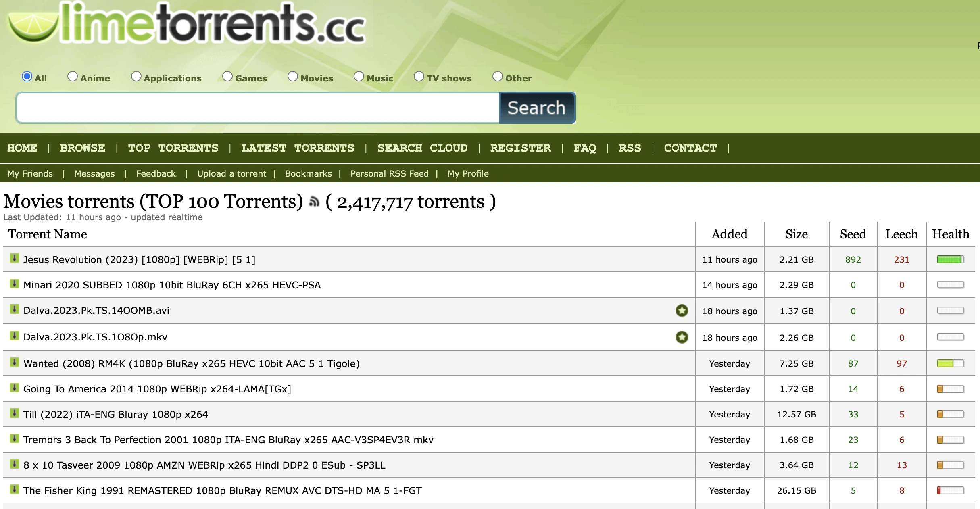The width and height of the screenshot is (980, 509).
Task: Click download icon for Going To America 2014
Action: tap(15, 388)
